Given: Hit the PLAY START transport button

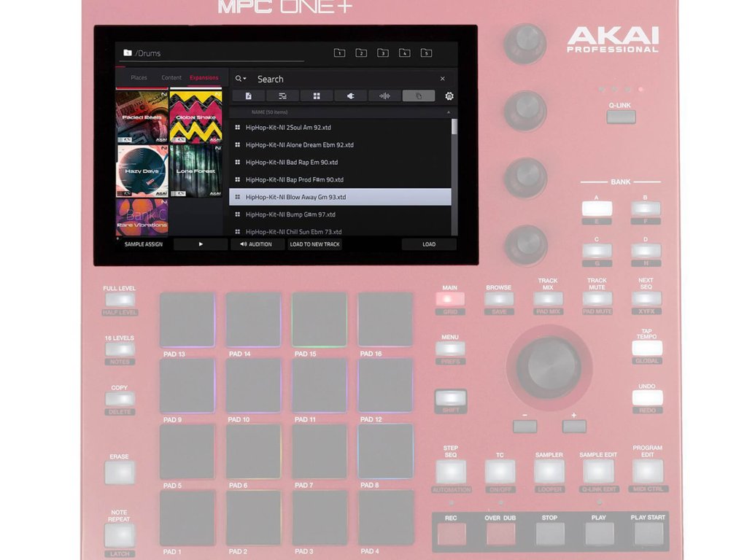Looking at the screenshot, I should click(x=648, y=534).
